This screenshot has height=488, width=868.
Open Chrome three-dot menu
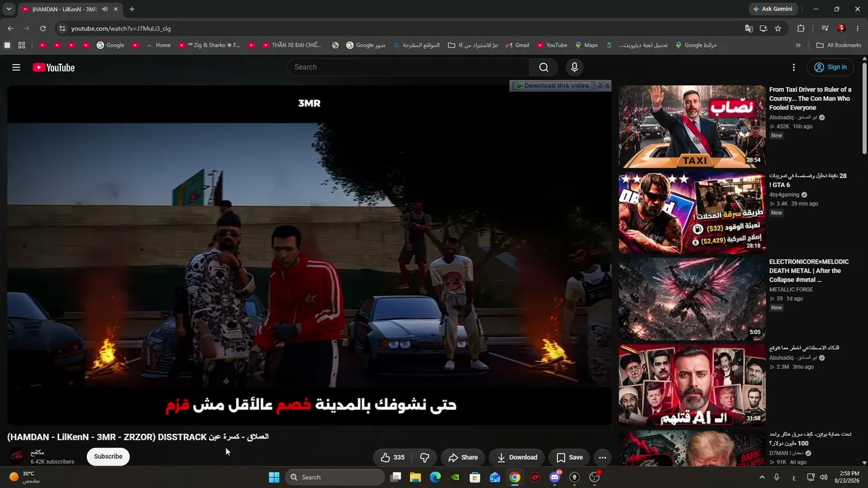(x=858, y=28)
